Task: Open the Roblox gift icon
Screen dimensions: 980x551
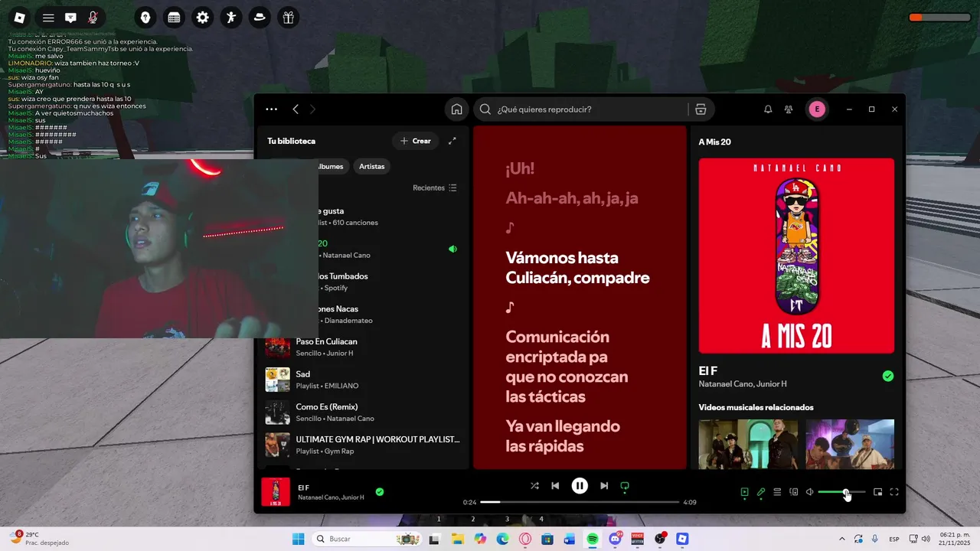Action: pos(288,18)
